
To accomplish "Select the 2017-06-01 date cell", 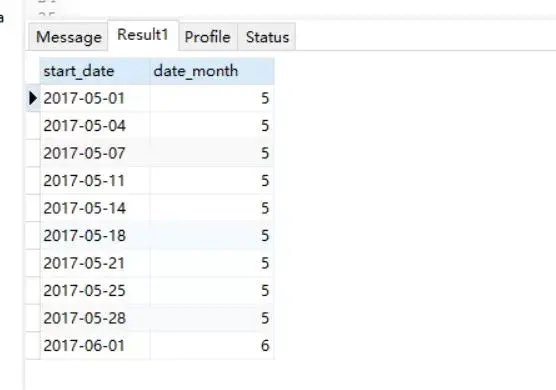I will click(95, 346).
